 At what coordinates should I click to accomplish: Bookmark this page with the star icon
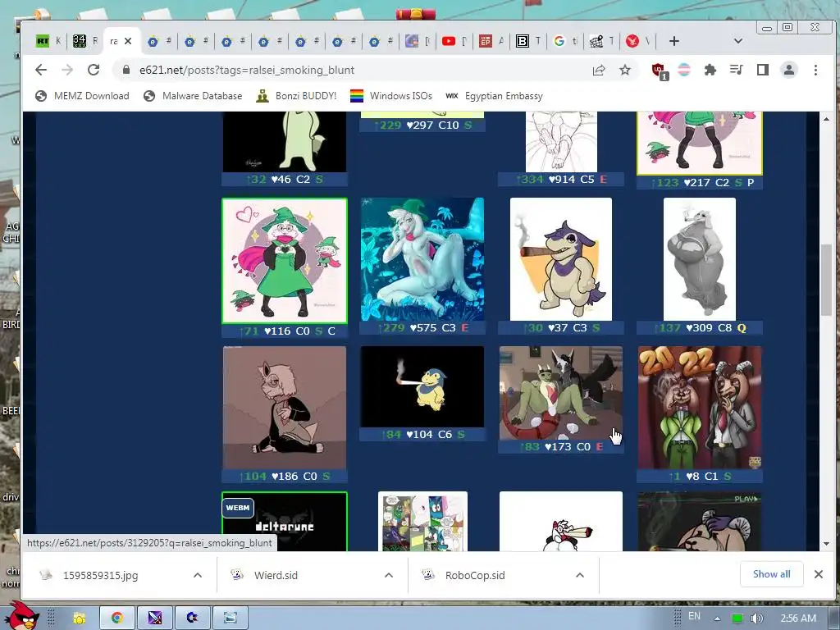(624, 71)
